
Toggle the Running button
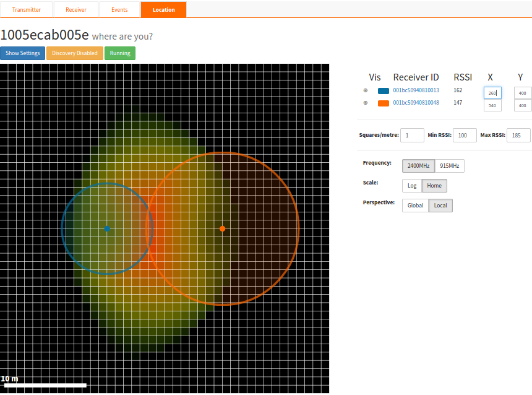click(120, 53)
